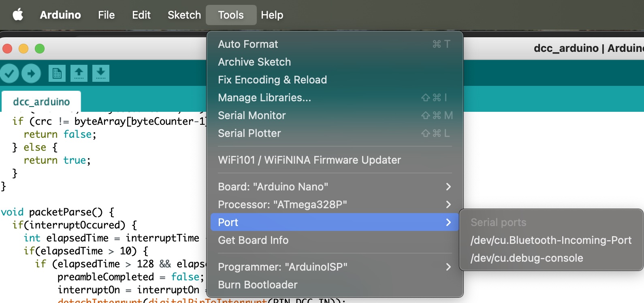Open the Serial Monitor
The width and height of the screenshot is (644, 303).
coord(335,115)
